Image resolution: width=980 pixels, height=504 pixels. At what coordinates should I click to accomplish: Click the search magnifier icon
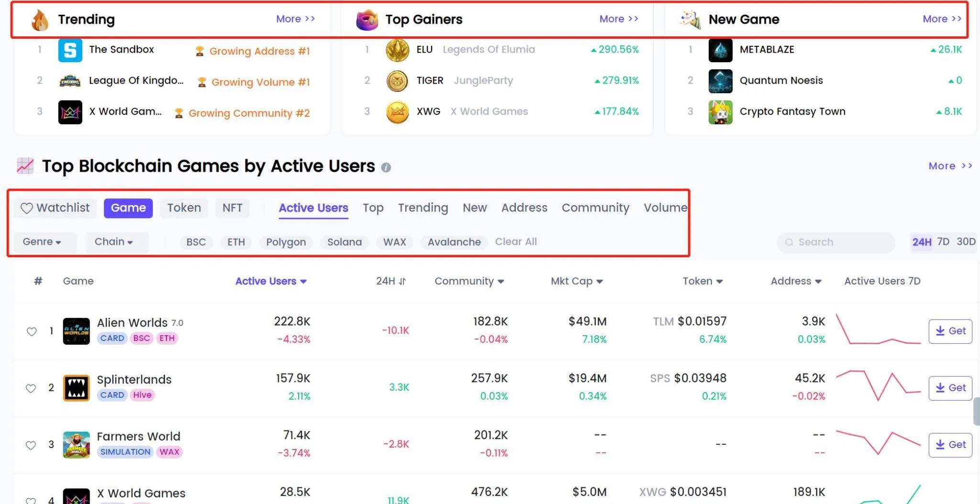(x=789, y=242)
